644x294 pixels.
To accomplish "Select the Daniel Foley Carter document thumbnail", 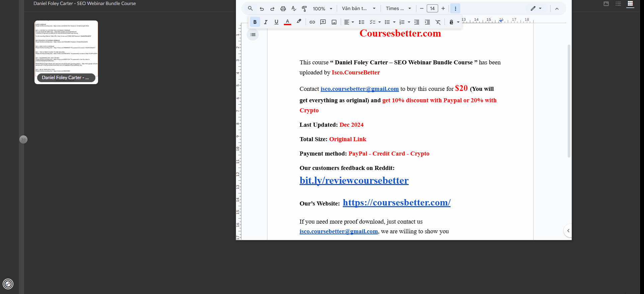I will pos(66,52).
